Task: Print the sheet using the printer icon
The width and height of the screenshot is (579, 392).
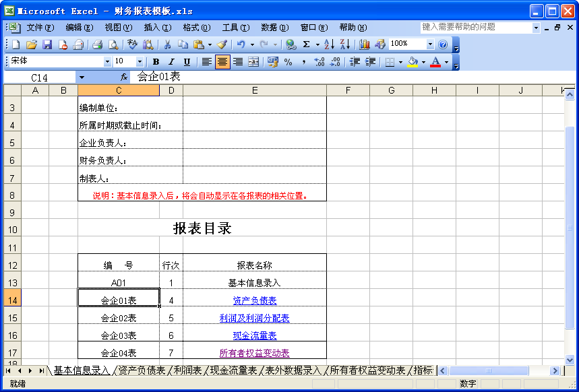Action: [x=98, y=44]
